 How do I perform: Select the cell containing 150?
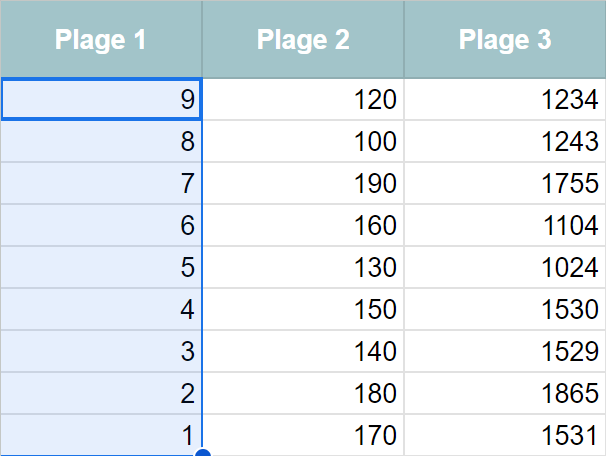click(303, 309)
